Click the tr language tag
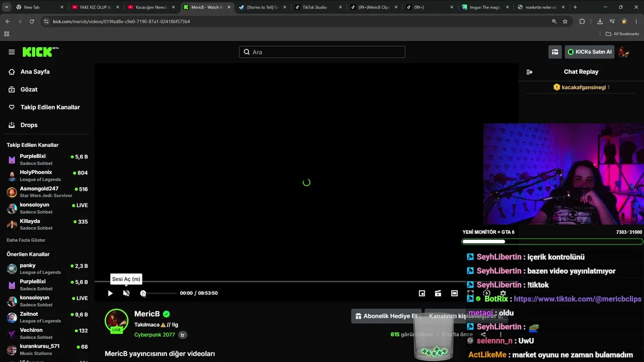The image size is (644, 362). pyautogui.click(x=183, y=335)
